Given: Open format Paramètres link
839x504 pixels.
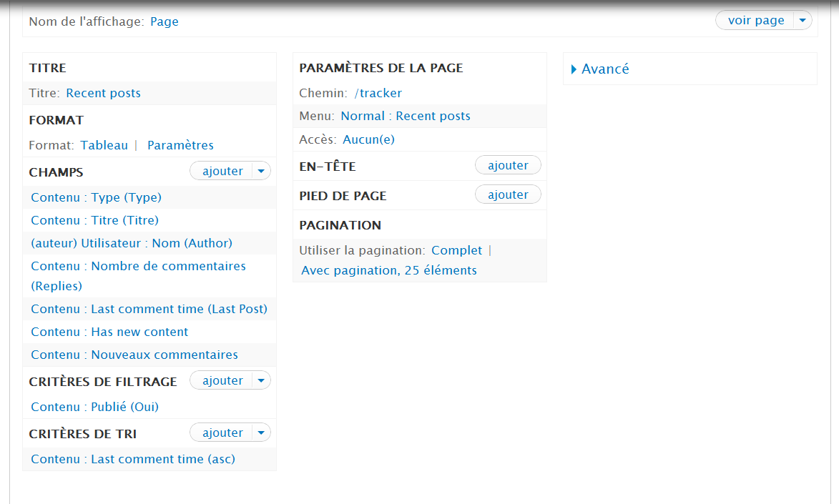Looking at the screenshot, I should tap(180, 145).
